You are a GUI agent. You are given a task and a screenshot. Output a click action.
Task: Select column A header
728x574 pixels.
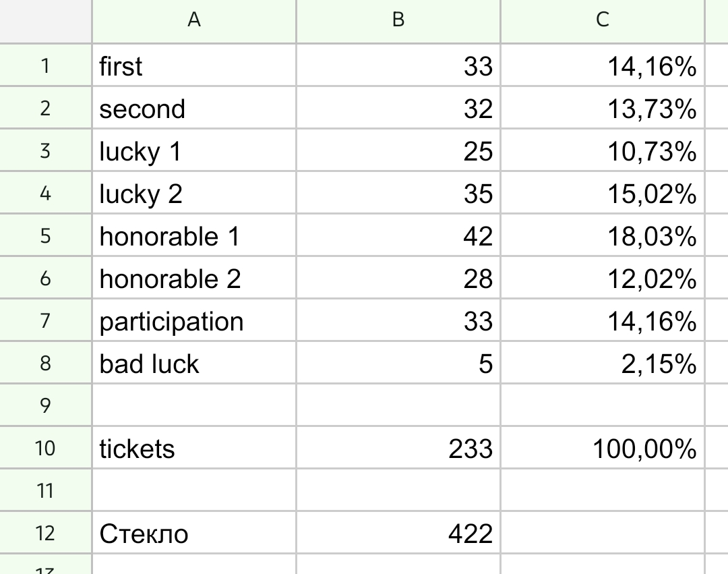(194, 21)
